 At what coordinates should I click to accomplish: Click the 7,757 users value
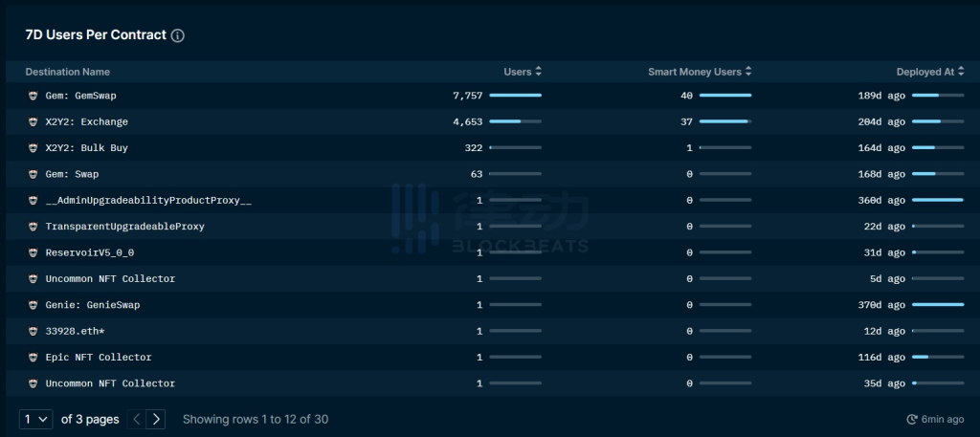pos(467,96)
